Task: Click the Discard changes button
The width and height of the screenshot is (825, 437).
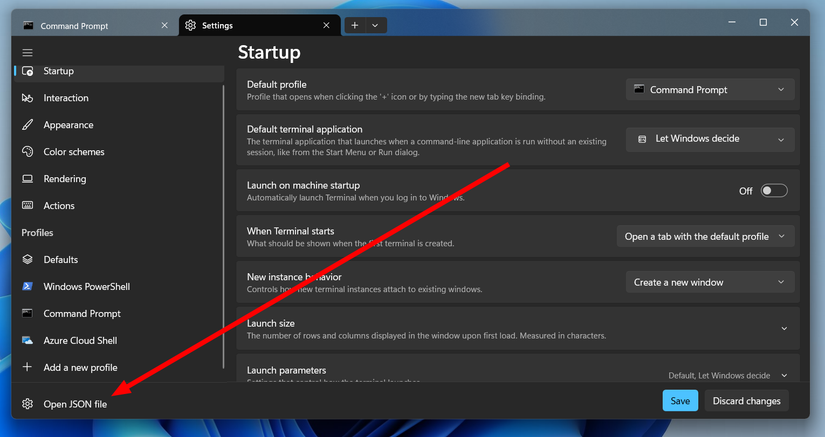Action: 746,401
